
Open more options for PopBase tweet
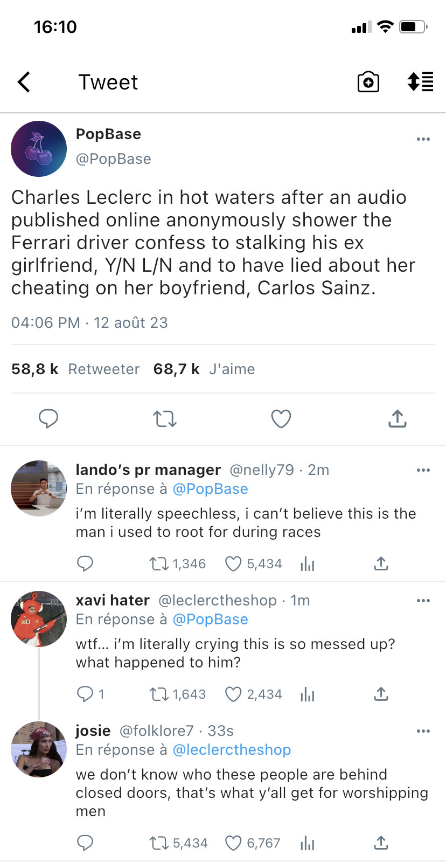click(x=423, y=139)
